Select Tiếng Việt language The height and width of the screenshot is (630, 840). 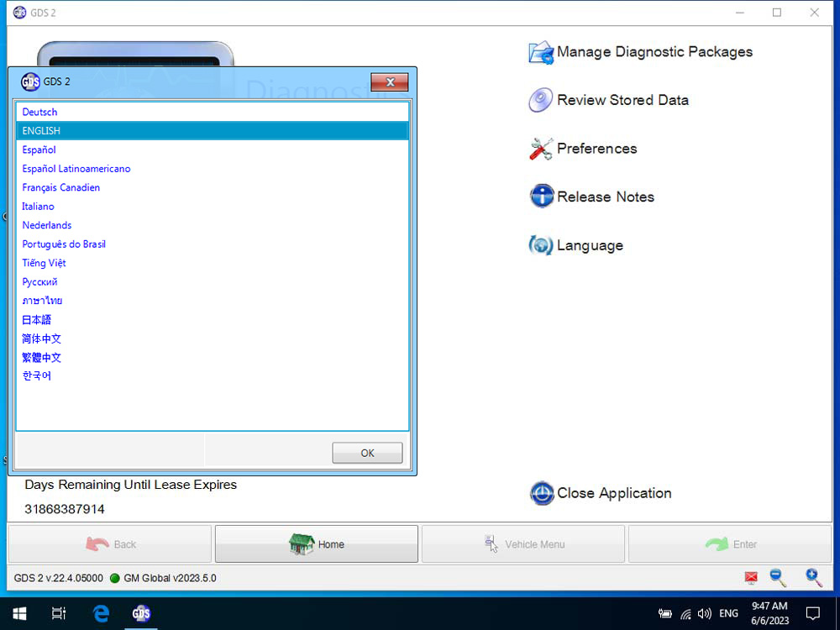213,263
